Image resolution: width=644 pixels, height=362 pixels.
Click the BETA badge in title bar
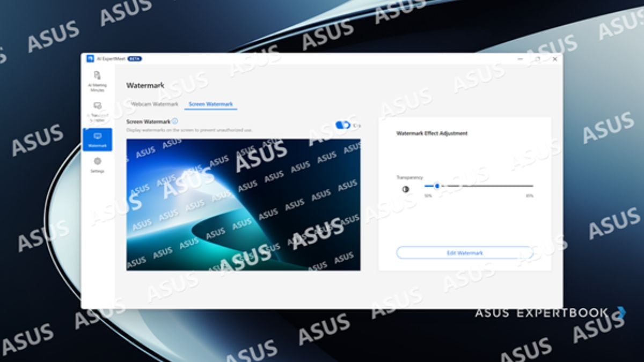pos(135,58)
